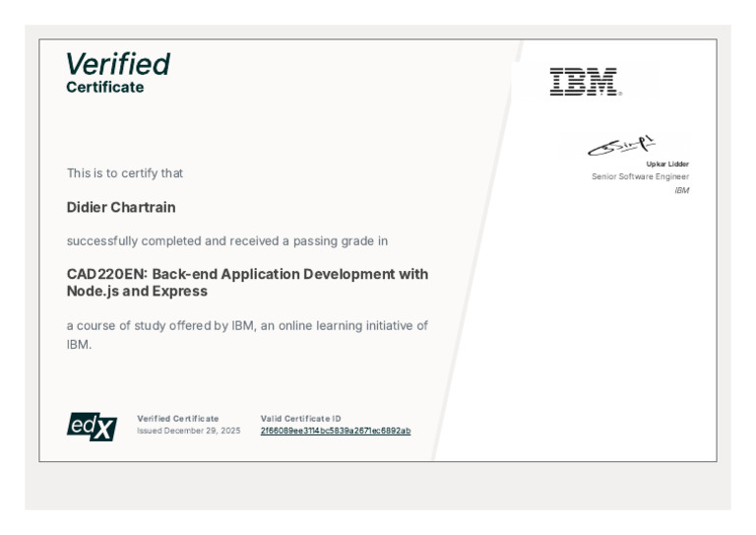Screen dimensions: 756x535
Task: Click the 'Senior Software Engineer' title
Action: 640,176
